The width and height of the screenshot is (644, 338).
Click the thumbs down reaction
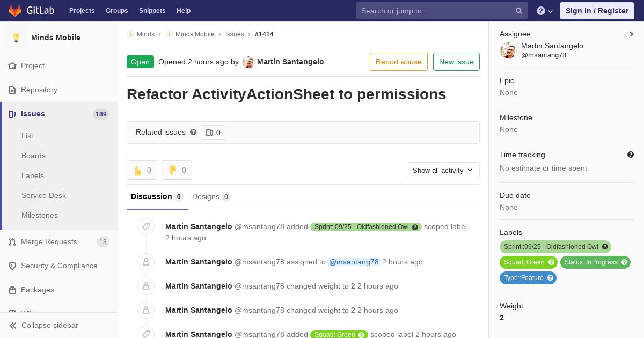pos(177,170)
